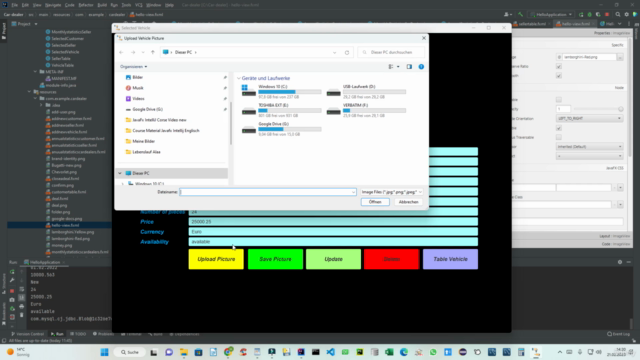Select VehicleTable class in project tree
The image size is (640, 360).
(x=62, y=65)
